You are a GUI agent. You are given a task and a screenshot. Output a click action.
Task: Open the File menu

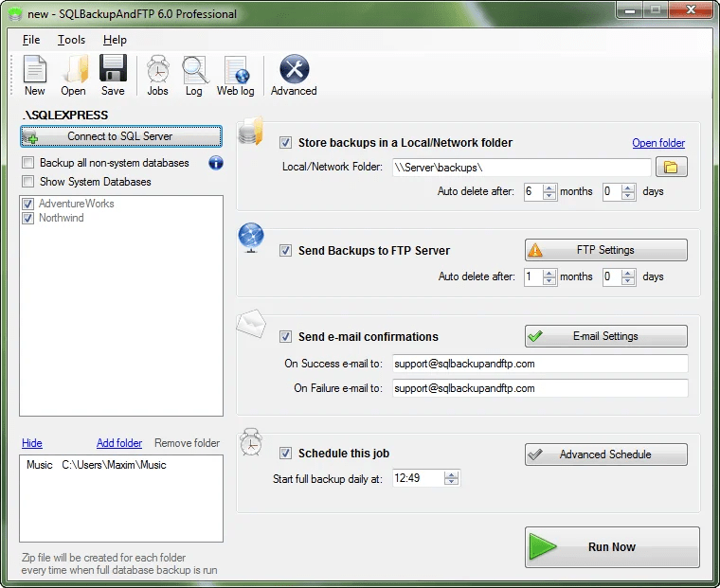pyautogui.click(x=31, y=40)
